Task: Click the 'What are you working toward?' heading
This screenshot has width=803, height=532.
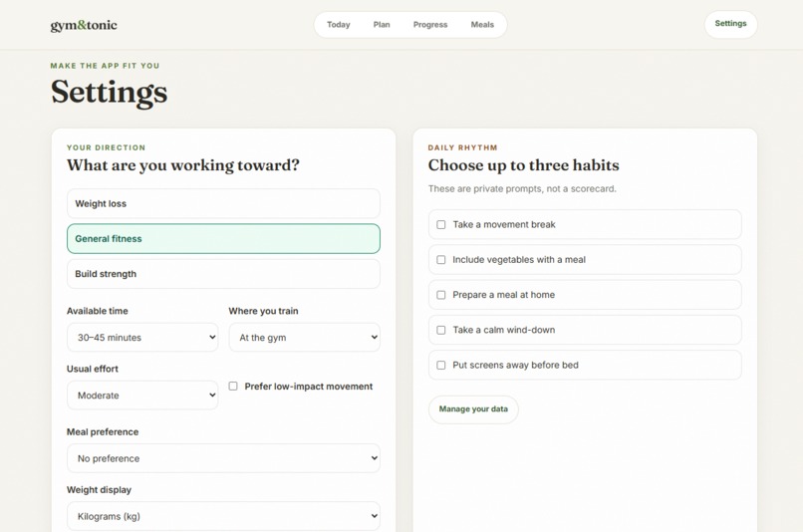Action: [x=183, y=165]
